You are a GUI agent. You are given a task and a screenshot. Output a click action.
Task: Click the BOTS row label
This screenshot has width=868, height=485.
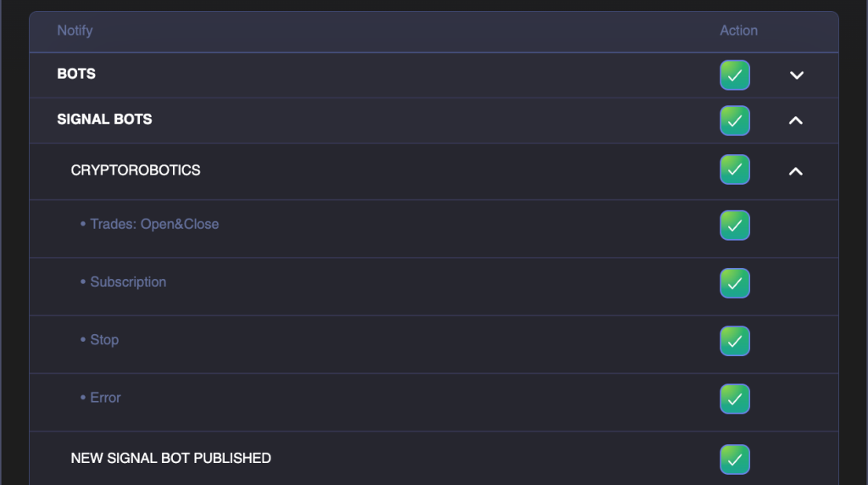pos(76,74)
